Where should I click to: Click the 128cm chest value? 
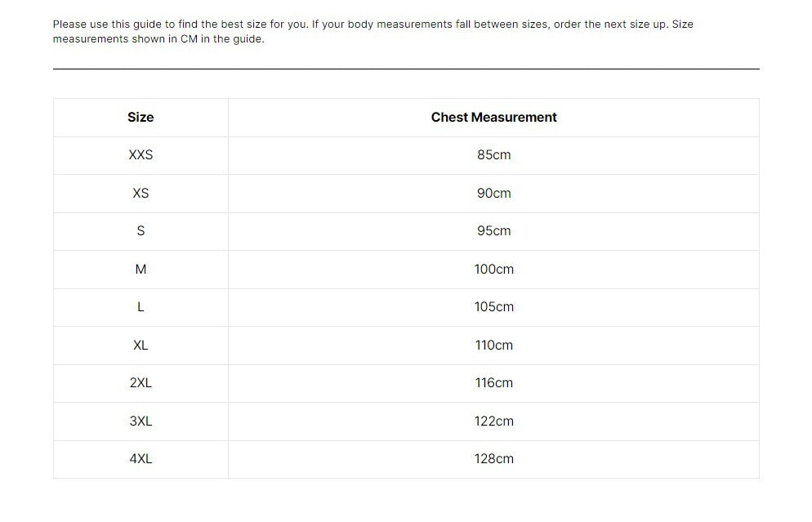[493, 459]
